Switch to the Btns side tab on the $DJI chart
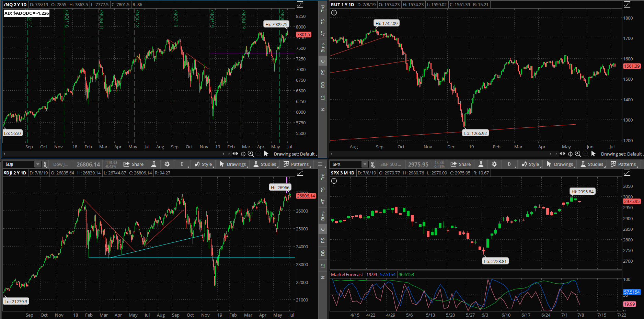The height and width of the screenshot is (319, 644). (x=323, y=216)
